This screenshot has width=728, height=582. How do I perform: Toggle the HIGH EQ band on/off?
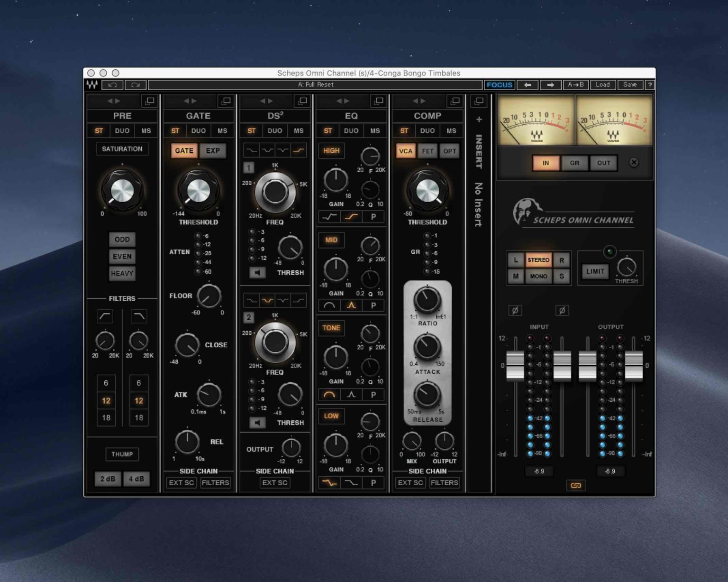[331, 151]
